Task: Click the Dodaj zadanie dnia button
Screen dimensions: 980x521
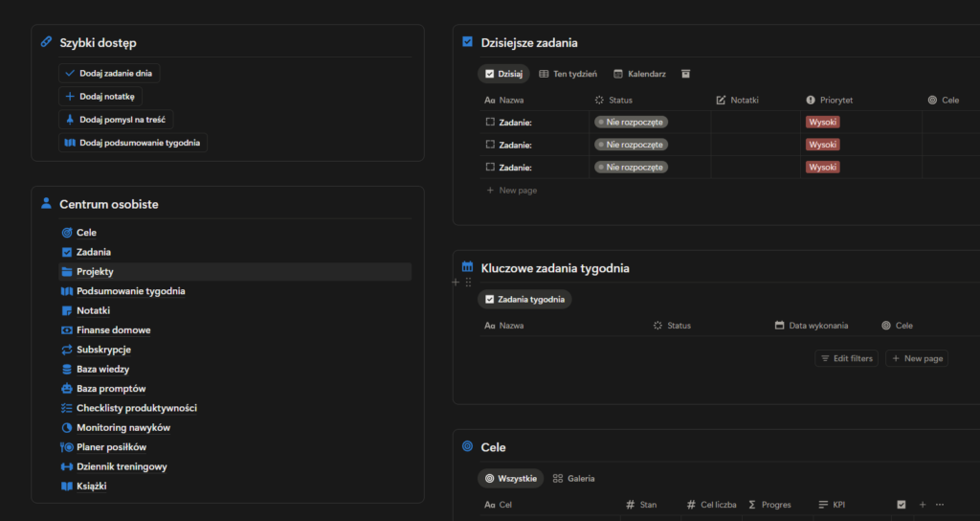Action: tap(109, 73)
